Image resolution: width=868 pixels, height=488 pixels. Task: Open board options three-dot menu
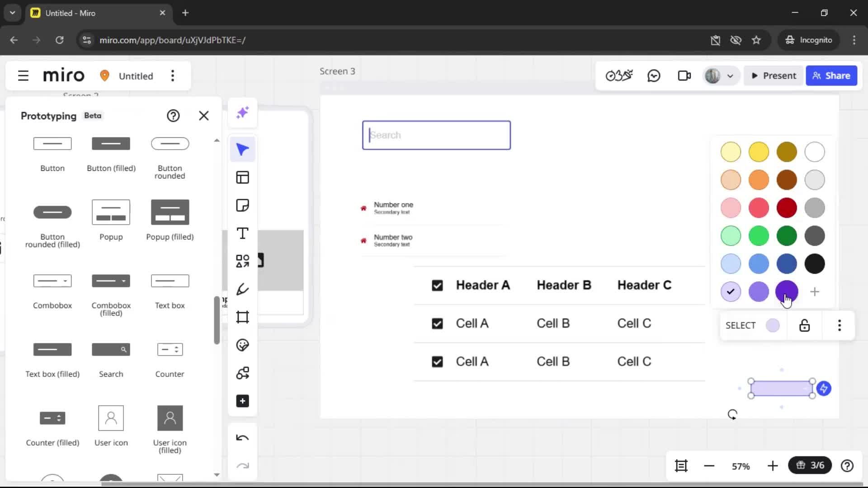pos(173,76)
